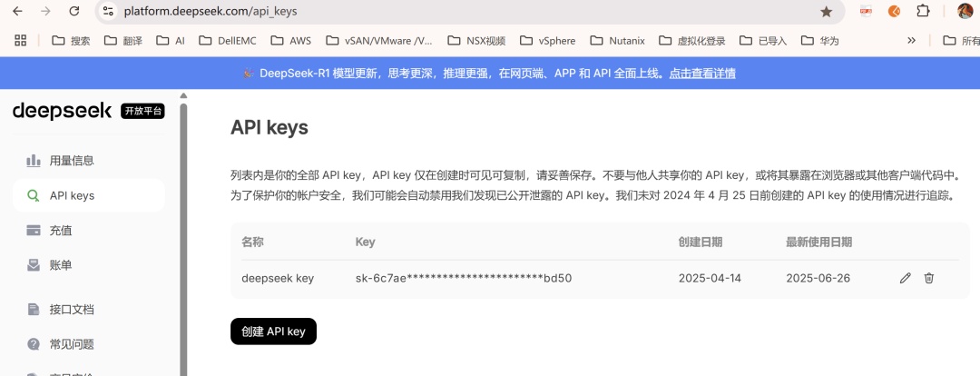Delete deepseek key with trash icon

(x=929, y=278)
